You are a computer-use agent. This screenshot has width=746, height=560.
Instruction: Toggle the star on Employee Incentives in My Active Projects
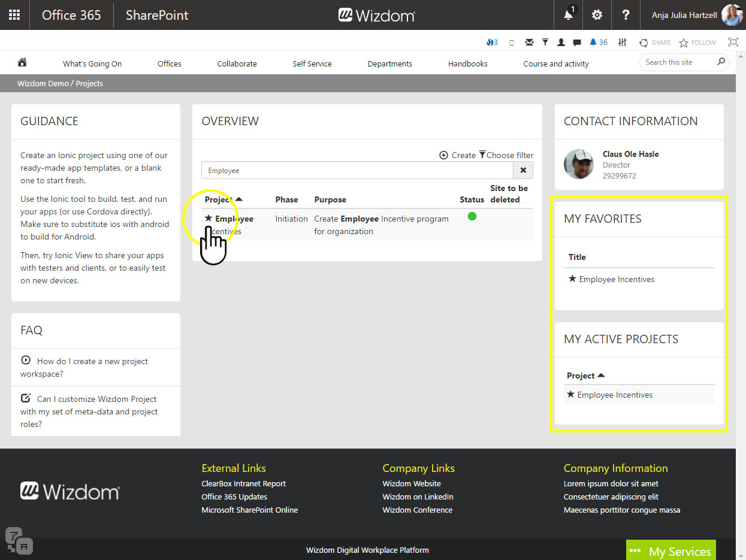point(570,394)
